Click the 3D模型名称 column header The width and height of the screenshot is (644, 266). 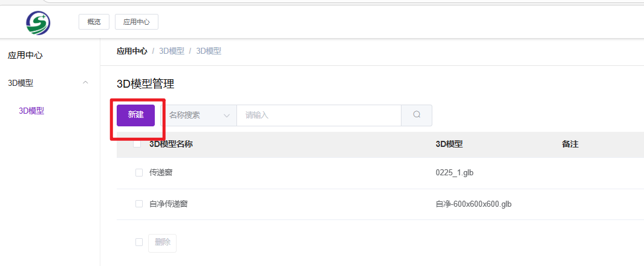pyautogui.click(x=171, y=144)
